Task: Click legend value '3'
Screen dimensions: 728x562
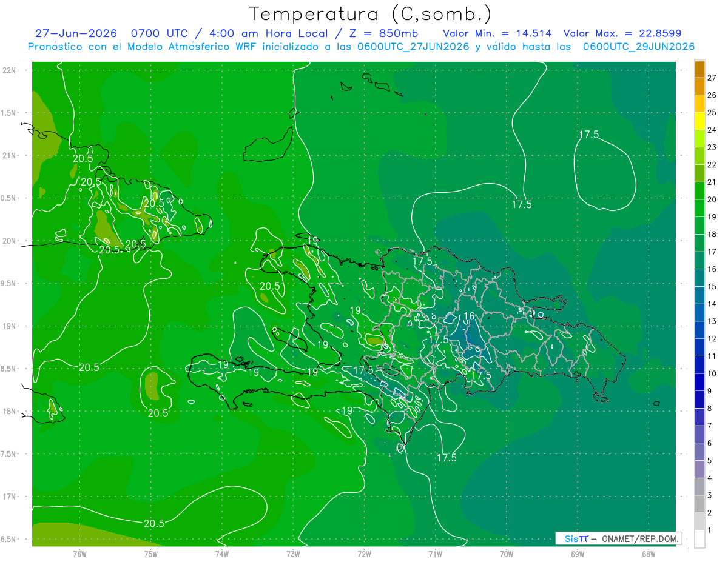Action: 710,495
